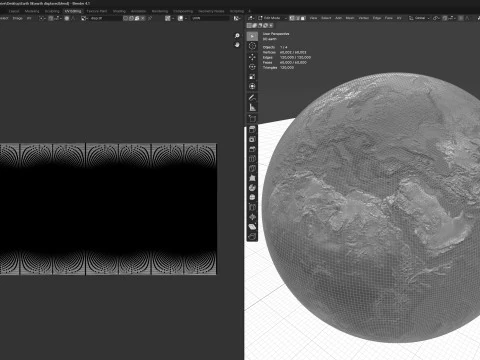Open the Edit Mode dropdown
The width and height of the screenshot is (480, 360).
click(x=272, y=18)
